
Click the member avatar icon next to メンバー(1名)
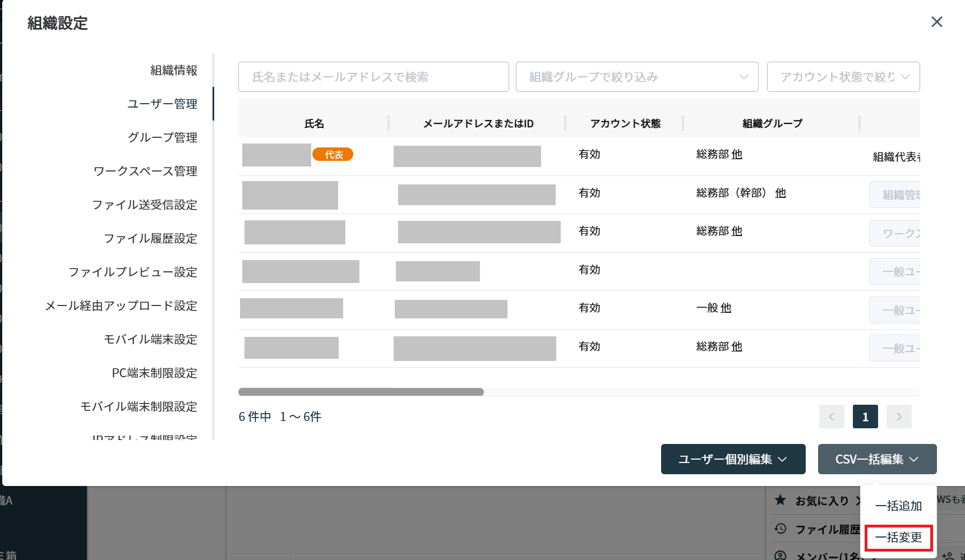(780, 555)
